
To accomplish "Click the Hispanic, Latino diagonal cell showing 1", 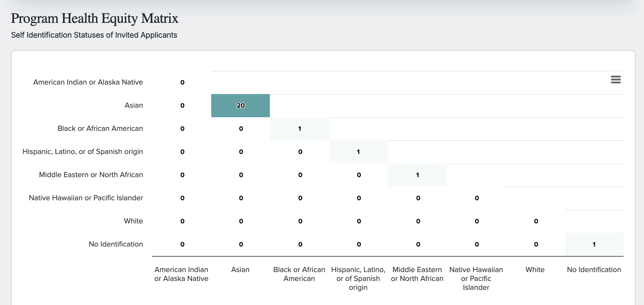I will 358,152.
